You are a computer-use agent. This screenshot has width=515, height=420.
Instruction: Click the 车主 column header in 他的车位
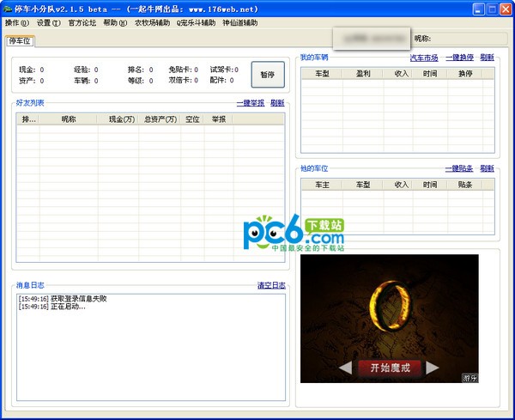pyautogui.click(x=322, y=185)
